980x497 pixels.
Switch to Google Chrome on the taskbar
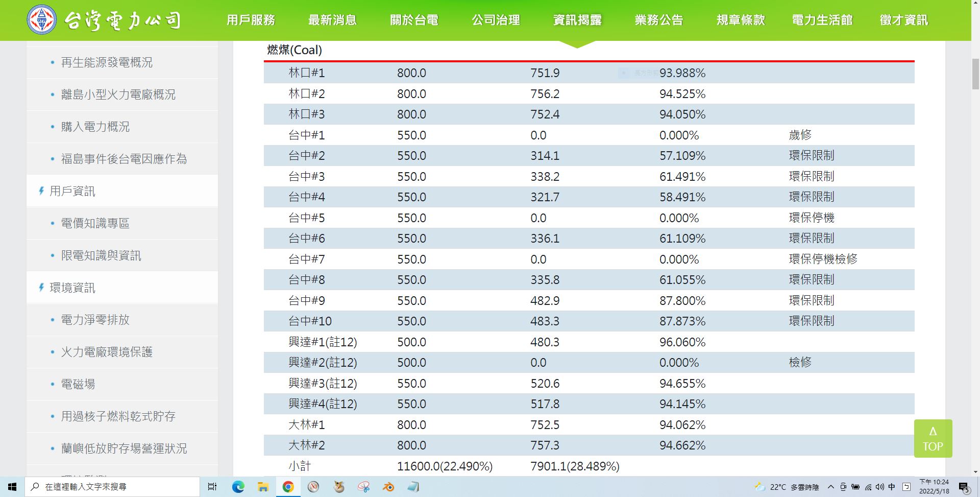click(x=288, y=487)
